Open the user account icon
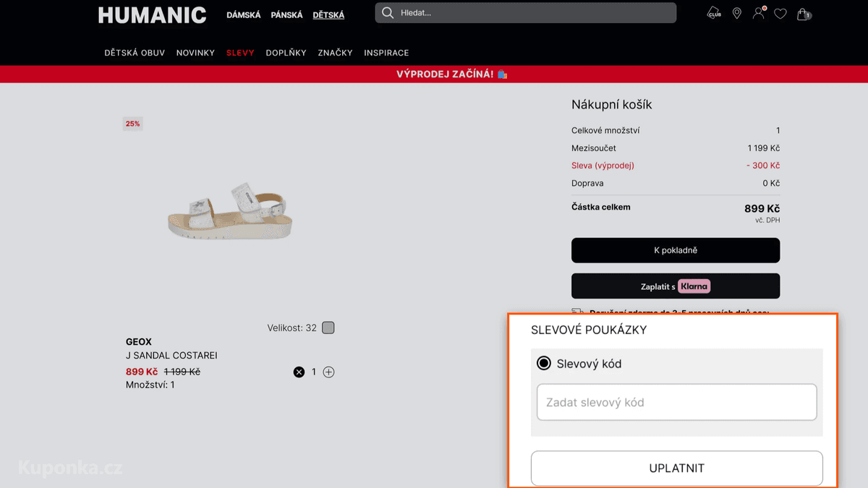The height and width of the screenshot is (488, 868). click(758, 13)
